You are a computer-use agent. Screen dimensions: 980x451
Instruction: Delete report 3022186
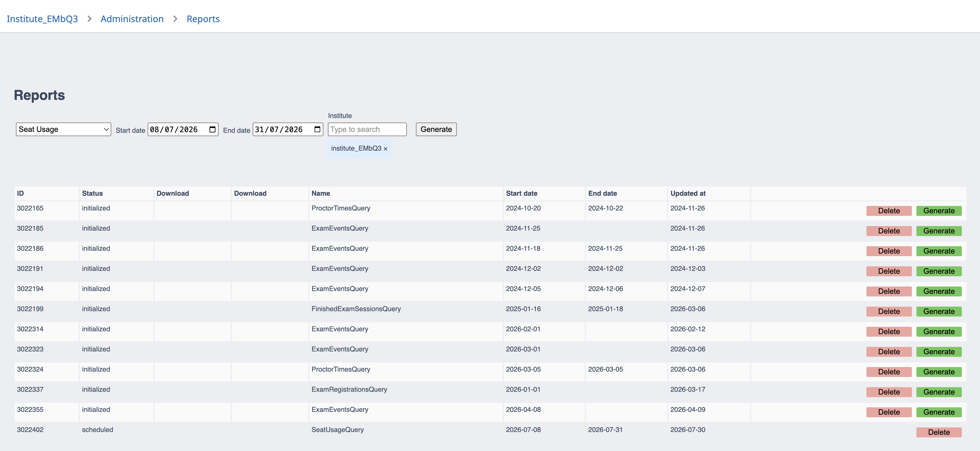tap(889, 251)
